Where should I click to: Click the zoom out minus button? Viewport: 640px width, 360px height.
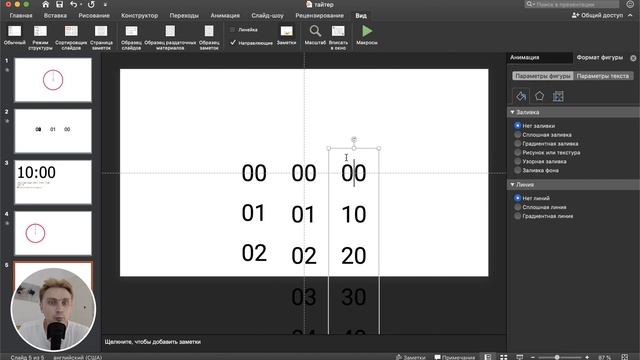tap(532, 357)
